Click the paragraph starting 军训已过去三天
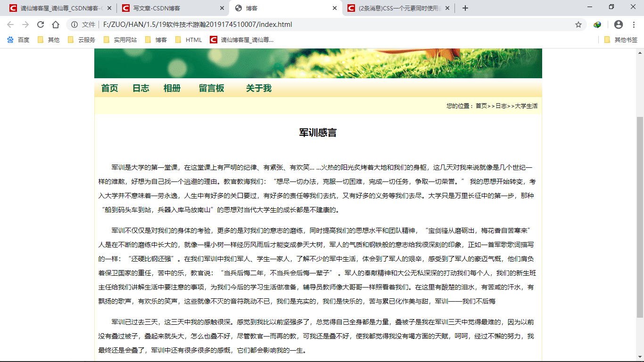This screenshot has height=362, width=644. tap(318, 337)
